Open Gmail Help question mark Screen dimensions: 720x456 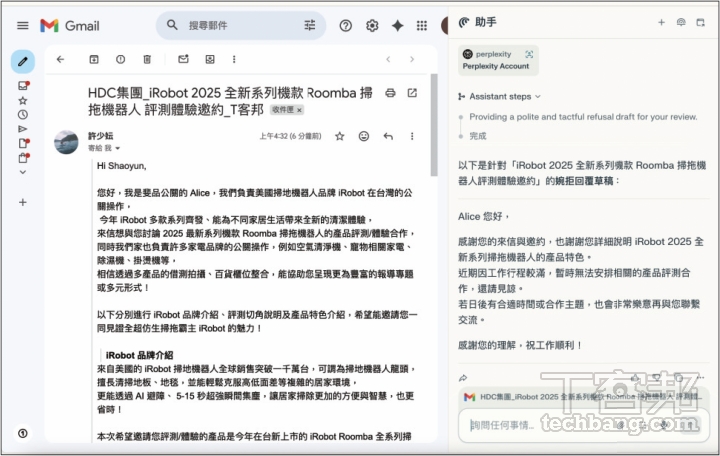(345, 26)
